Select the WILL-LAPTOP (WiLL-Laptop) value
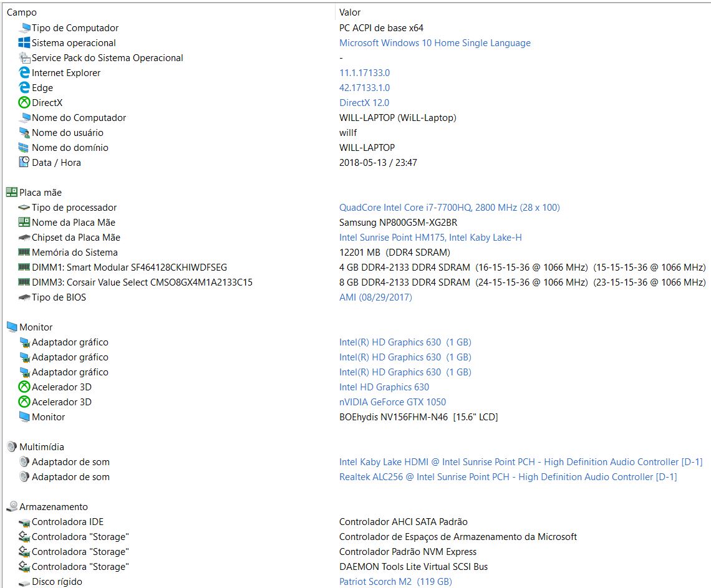The height and width of the screenshot is (588, 711). (x=398, y=117)
